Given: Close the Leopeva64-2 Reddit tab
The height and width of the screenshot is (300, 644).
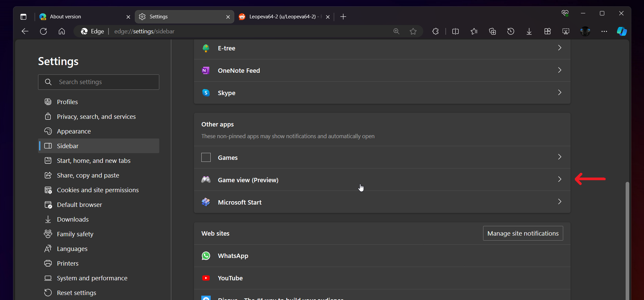Looking at the screenshot, I should coord(328,17).
